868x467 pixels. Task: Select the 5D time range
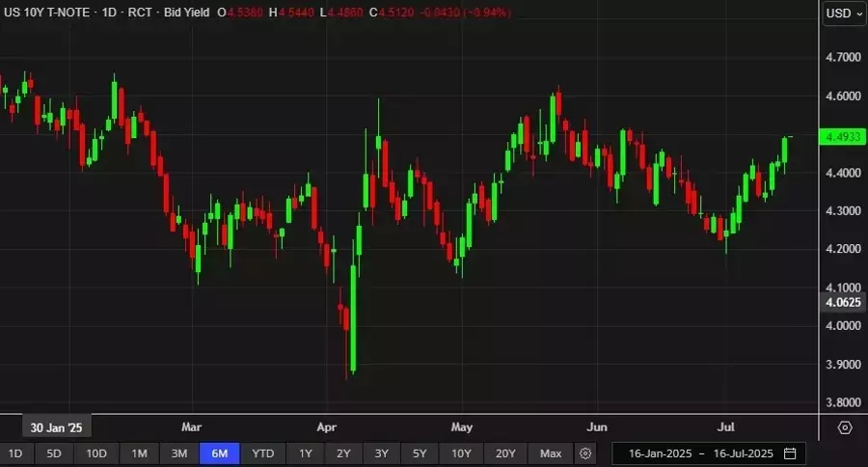54,453
